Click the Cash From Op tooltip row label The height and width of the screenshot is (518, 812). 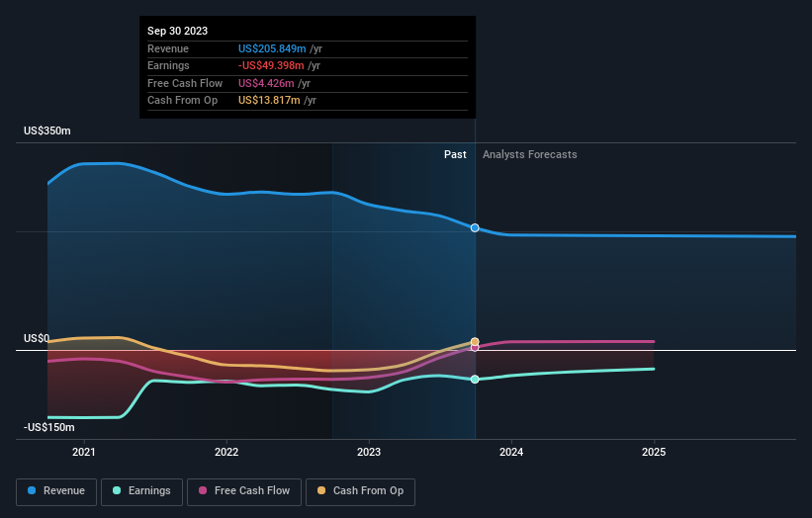[x=182, y=101]
